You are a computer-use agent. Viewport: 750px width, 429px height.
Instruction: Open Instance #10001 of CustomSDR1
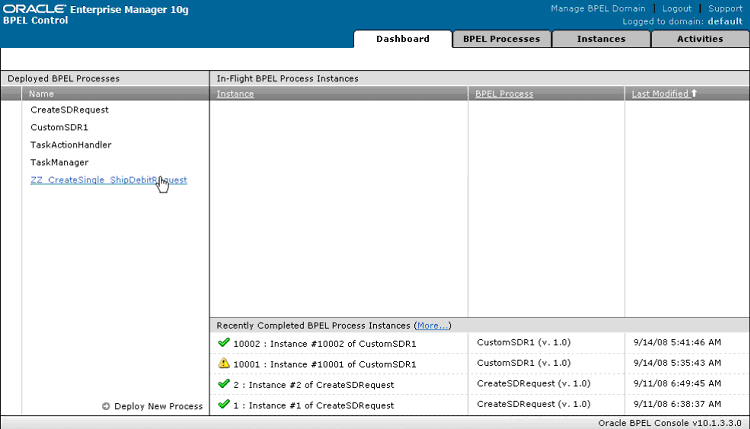[x=325, y=364]
